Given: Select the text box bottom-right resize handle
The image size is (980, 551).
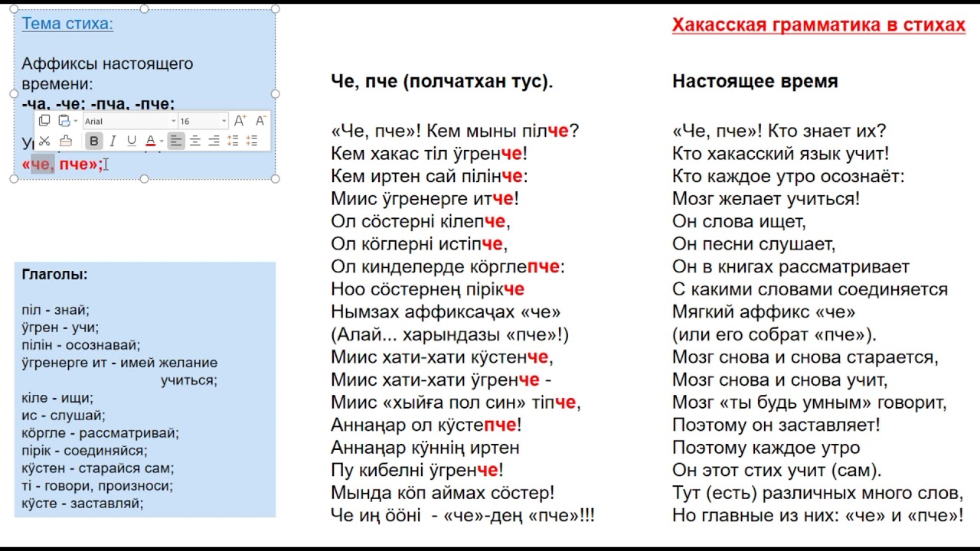Looking at the screenshot, I should click(276, 179).
